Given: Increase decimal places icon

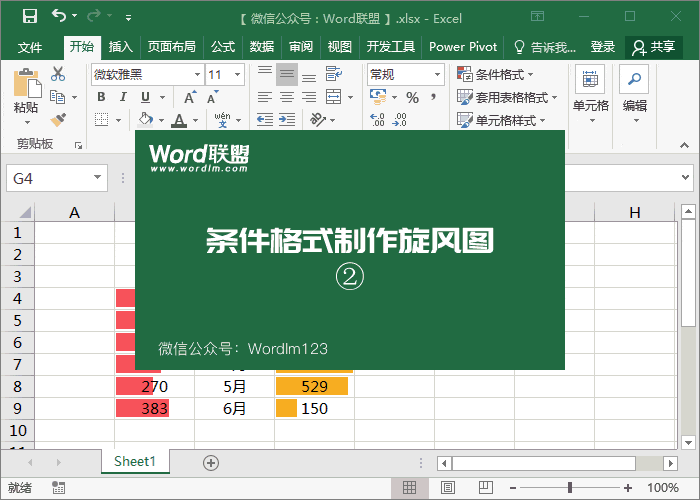Looking at the screenshot, I should (x=377, y=120).
